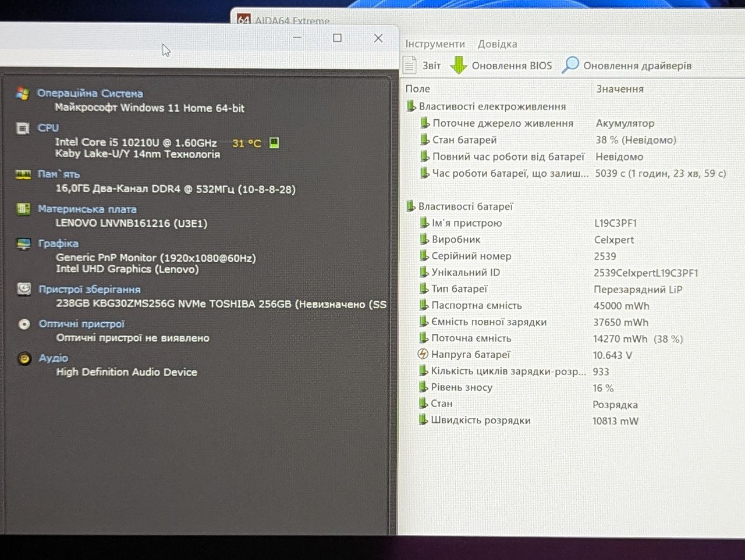This screenshot has height=560, width=745.
Task: Click the green CPU temperature indicator icon
Action: tap(274, 142)
